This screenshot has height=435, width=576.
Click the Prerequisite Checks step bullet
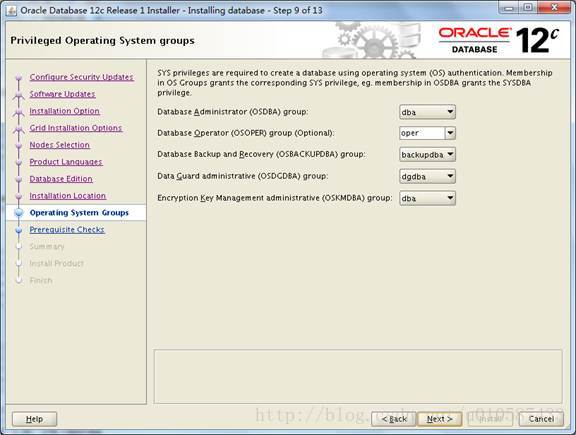coord(19,230)
